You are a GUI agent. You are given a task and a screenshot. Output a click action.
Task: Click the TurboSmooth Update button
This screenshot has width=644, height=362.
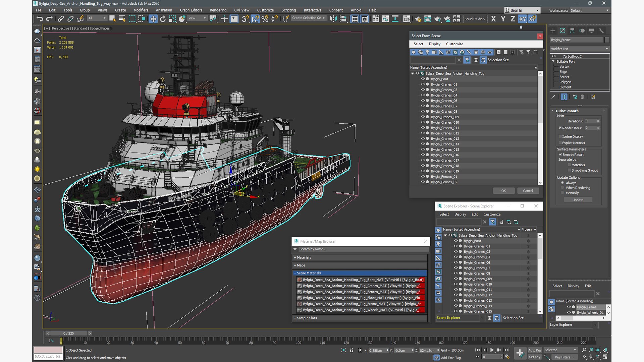coord(578,200)
